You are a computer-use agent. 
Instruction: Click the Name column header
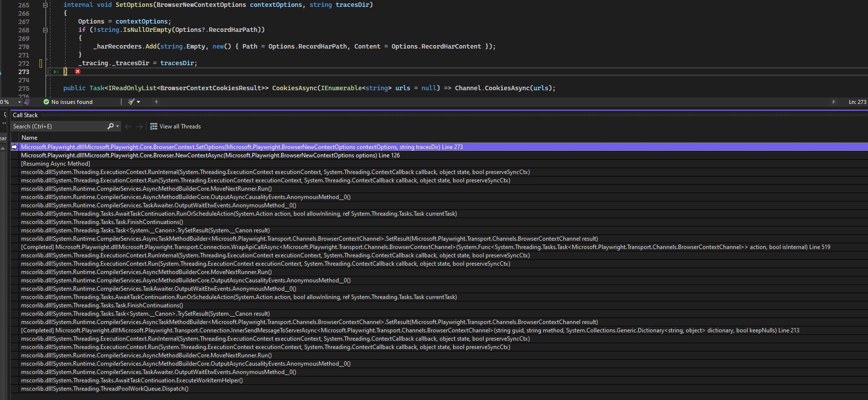coord(29,138)
